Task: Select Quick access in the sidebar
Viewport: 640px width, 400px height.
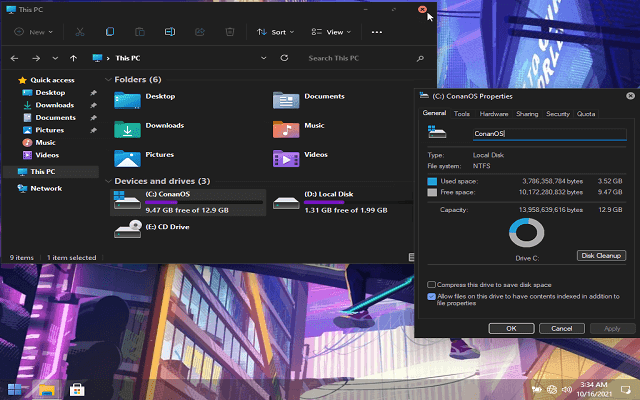Action: point(47,80)
